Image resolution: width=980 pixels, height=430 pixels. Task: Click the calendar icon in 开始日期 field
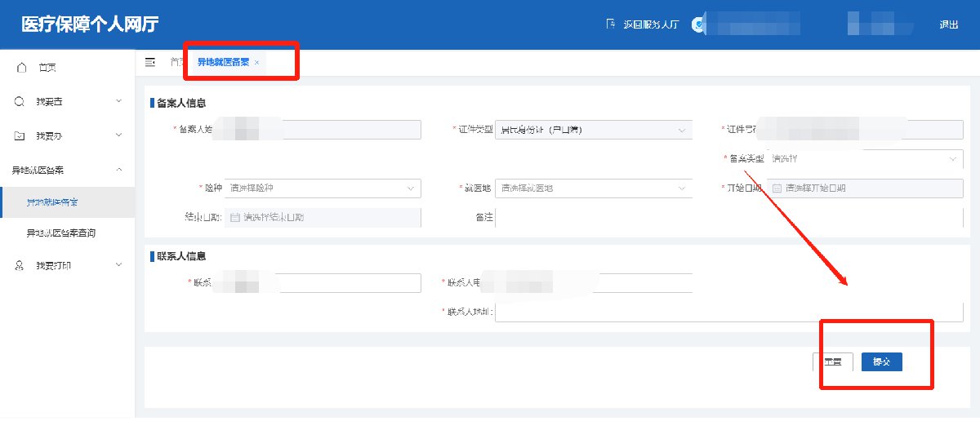click(777, 188)
